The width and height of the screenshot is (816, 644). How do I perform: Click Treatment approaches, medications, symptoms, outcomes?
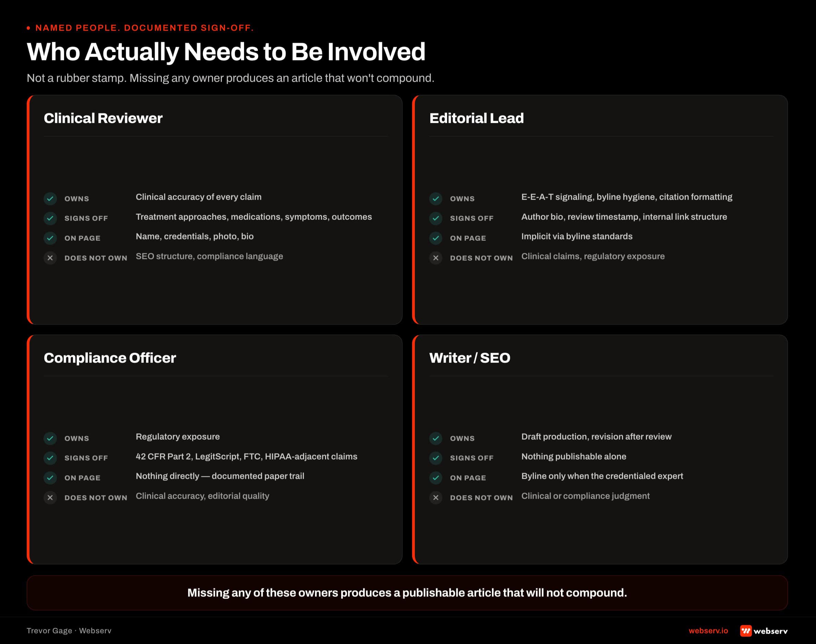point(254,217)
